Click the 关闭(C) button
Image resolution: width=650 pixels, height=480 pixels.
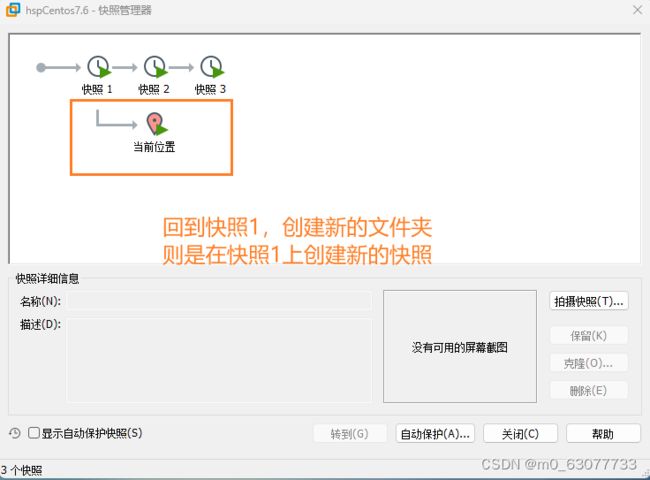point(520,434)
